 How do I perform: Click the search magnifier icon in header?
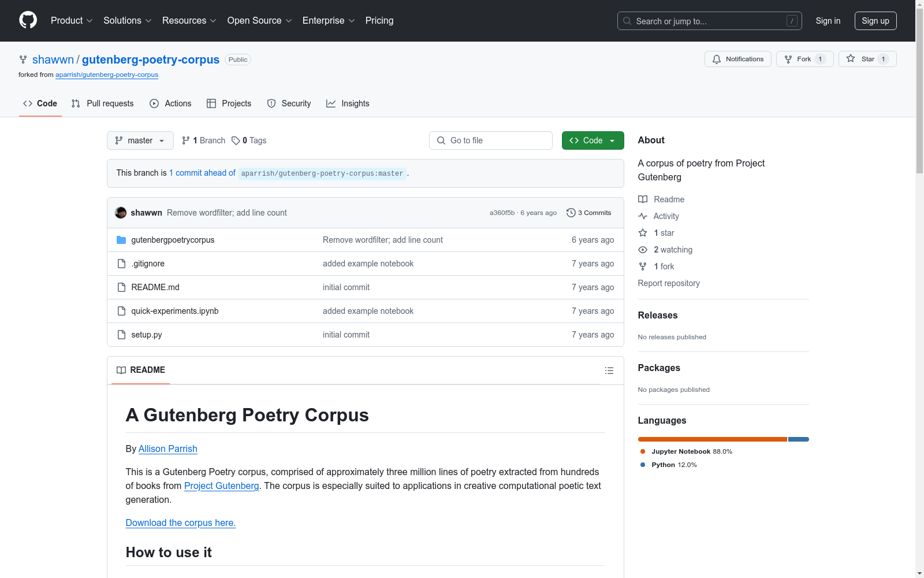point(627,21)
